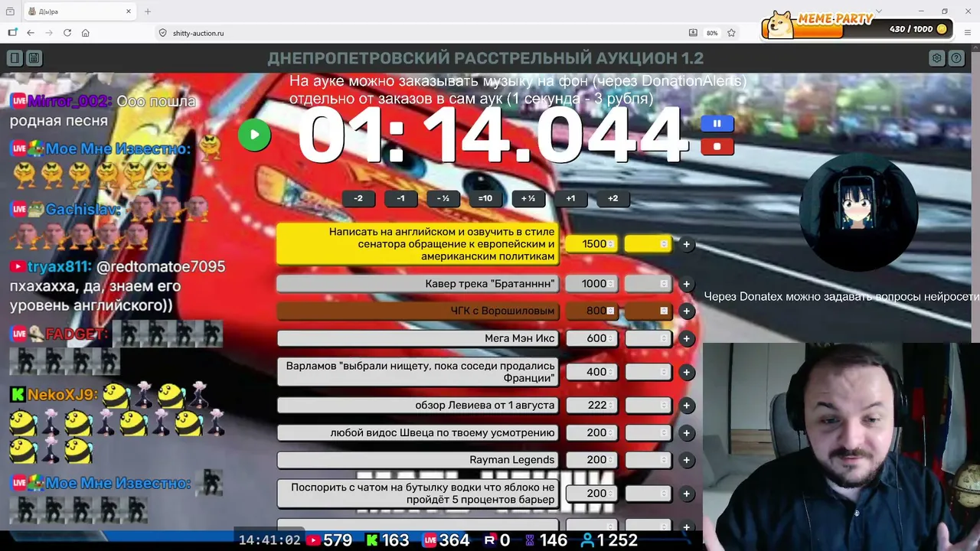
Task: Click the empty add-amount field beside 800
Action: 648,311
